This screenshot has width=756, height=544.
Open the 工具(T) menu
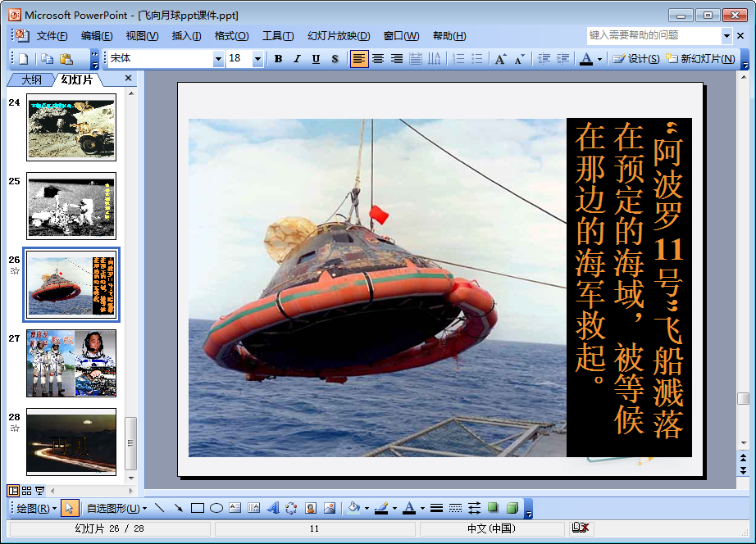coord(278,36)
